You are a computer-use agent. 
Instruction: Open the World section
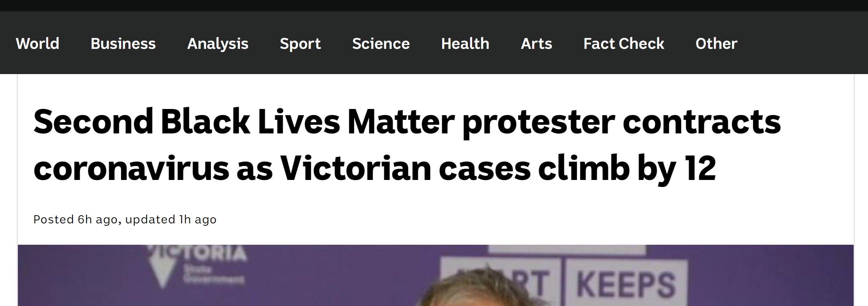38,44
